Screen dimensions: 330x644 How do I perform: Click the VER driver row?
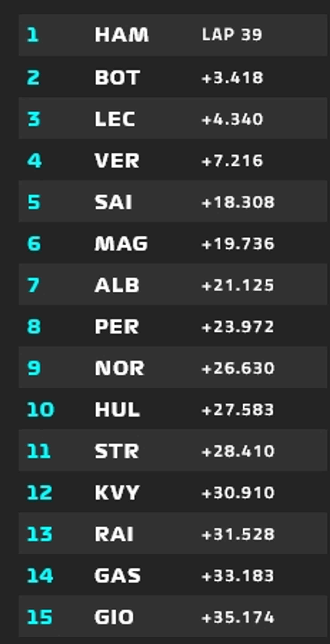[x=173, y=160]
